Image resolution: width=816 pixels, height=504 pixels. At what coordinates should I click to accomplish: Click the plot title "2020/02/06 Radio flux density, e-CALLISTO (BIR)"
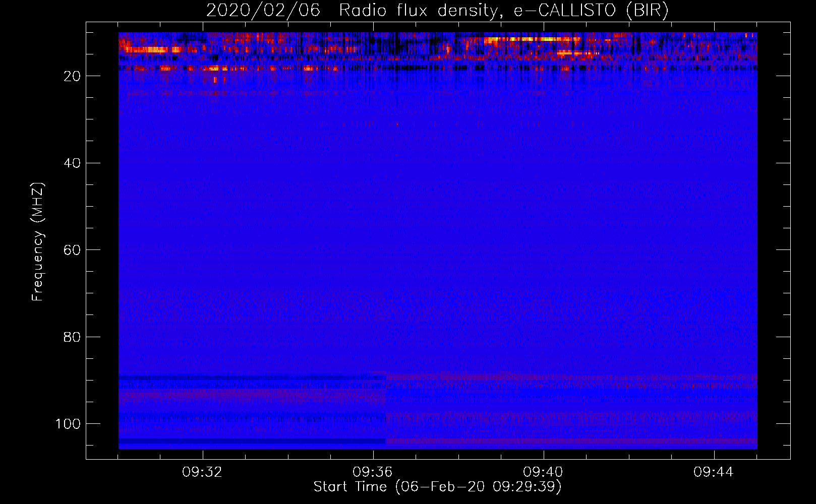pos(437,10)
